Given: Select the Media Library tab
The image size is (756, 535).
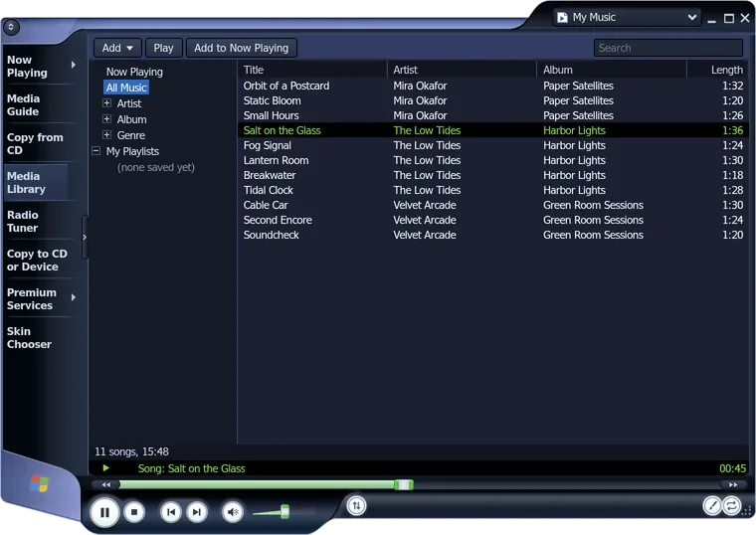Looking at the screenshot, I should point(36,183).
